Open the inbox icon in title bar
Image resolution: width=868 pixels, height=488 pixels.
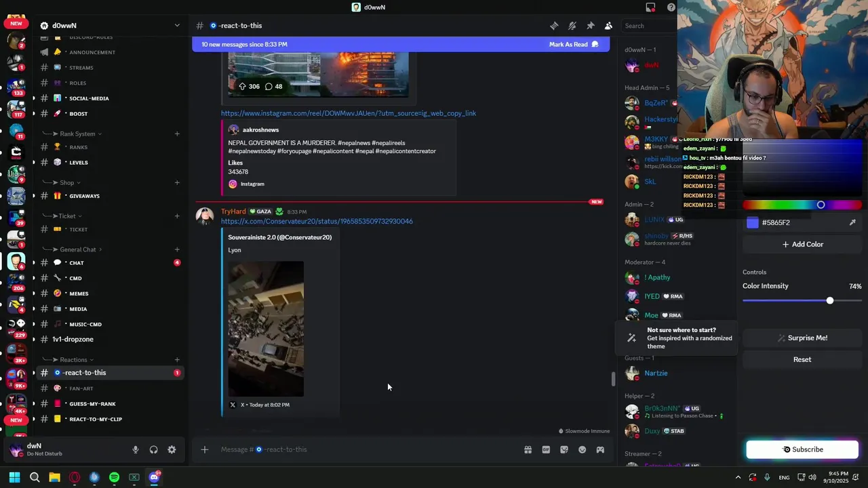tap(651, 7)
